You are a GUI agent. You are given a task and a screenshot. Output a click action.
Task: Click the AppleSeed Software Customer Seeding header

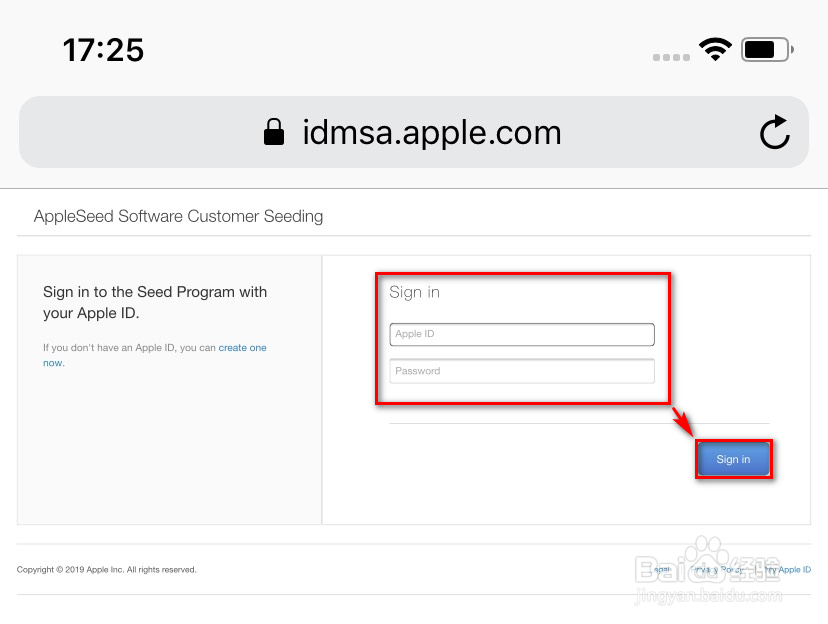178,216
